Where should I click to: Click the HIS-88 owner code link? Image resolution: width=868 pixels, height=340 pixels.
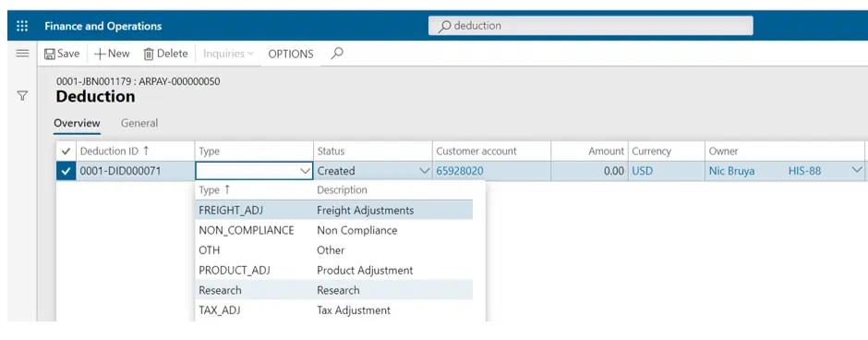[804, 171]
